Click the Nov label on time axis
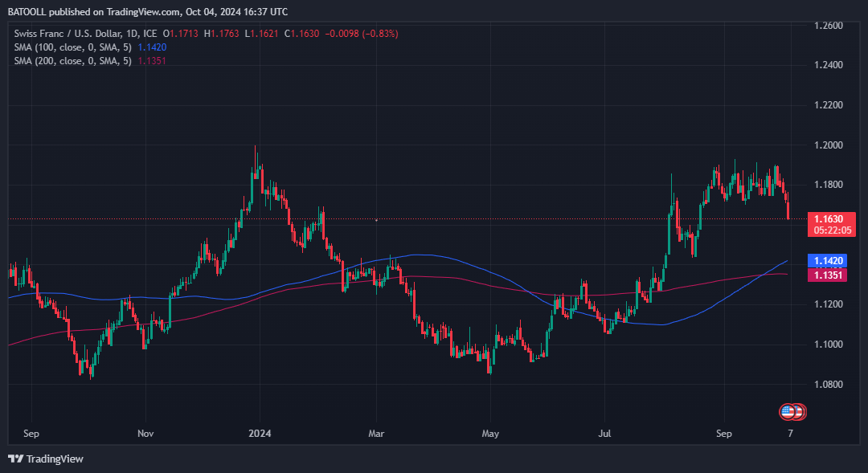Viewport: 868px width, 473px height. pyautogui.click(x=145, y=434)
